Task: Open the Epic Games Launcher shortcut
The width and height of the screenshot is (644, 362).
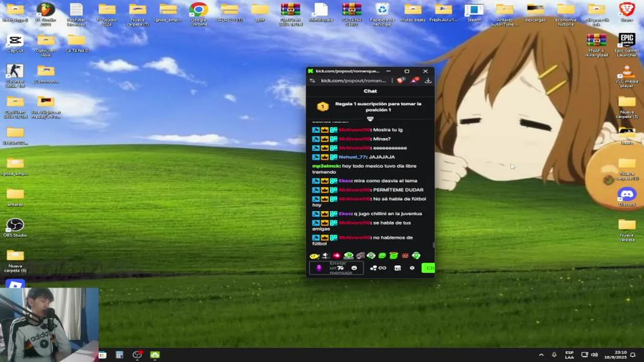Action: coord(627,45)
